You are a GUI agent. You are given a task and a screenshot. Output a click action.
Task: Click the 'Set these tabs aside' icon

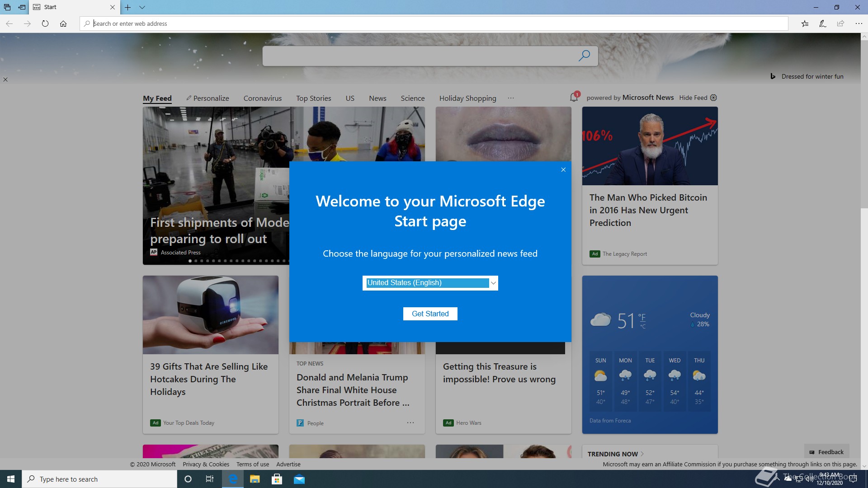click(22, 7)
